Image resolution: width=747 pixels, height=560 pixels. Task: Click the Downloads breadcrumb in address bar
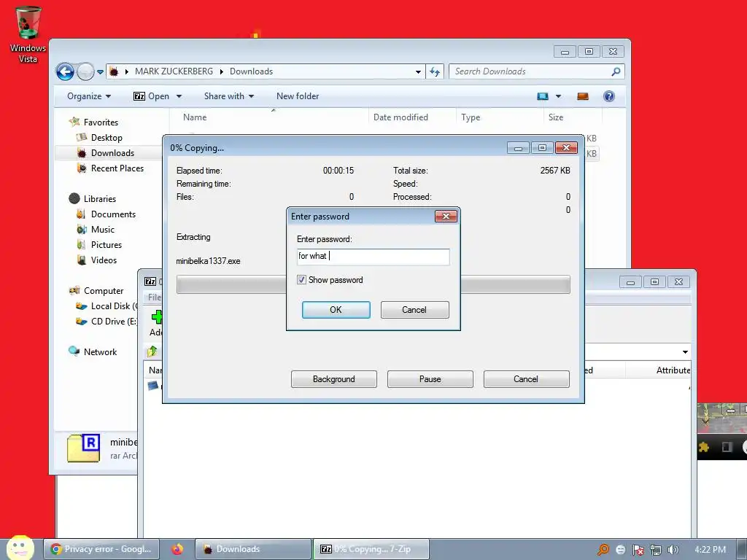point(251,71)
